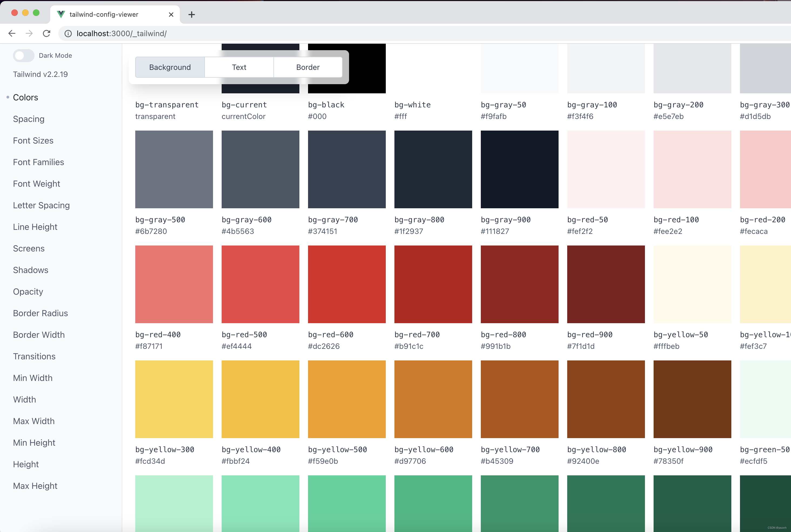Click the Shadows sidebar link
The width and height of the screenshot is (791, 532).
pyautogui.click(x=30, y=270)
